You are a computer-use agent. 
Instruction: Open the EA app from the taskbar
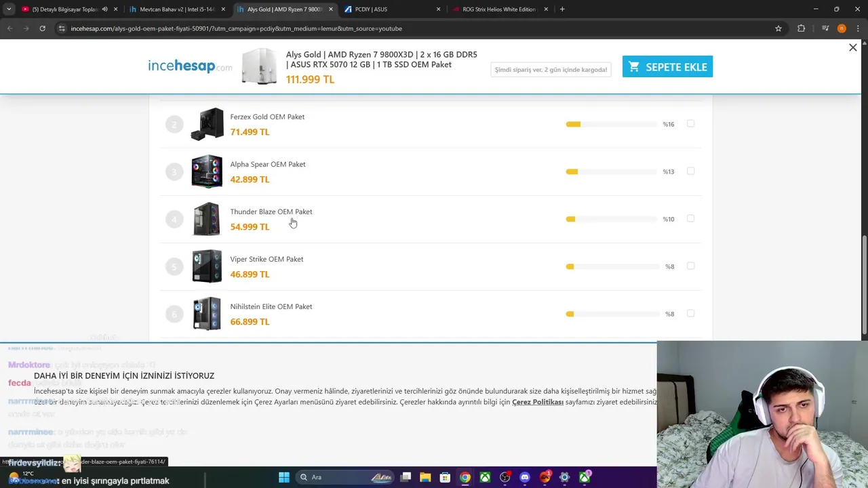(x=545, y=477)
